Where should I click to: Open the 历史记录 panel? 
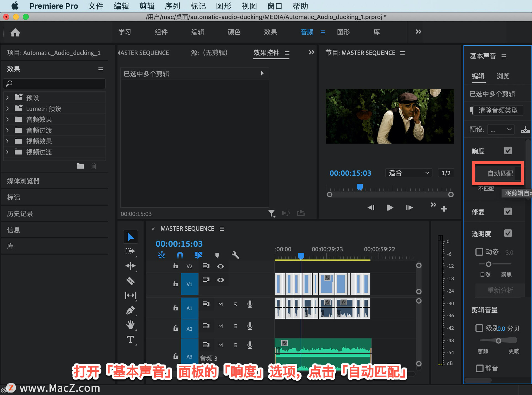[x=20, y=214]
